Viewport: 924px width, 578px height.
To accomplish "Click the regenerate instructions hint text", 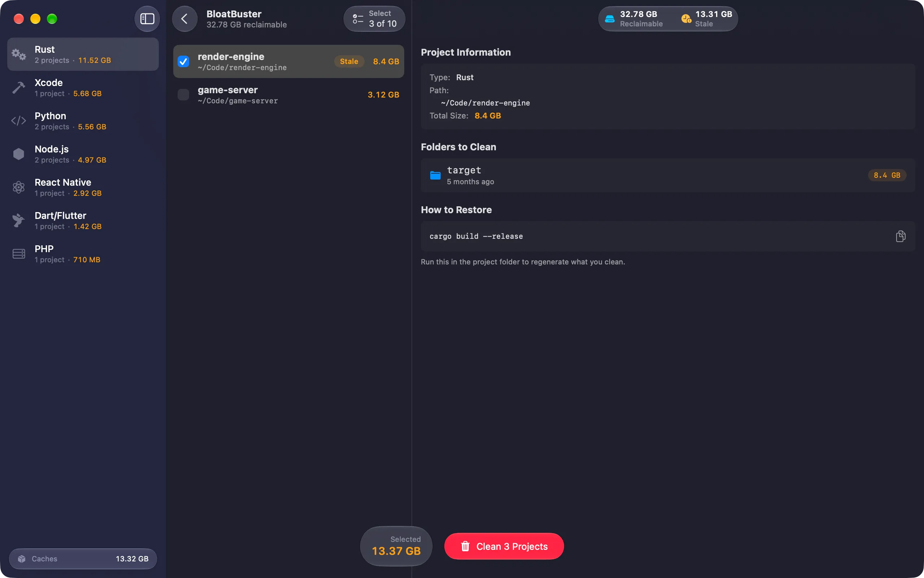I will pyautogui.click(x=523, y=262).
